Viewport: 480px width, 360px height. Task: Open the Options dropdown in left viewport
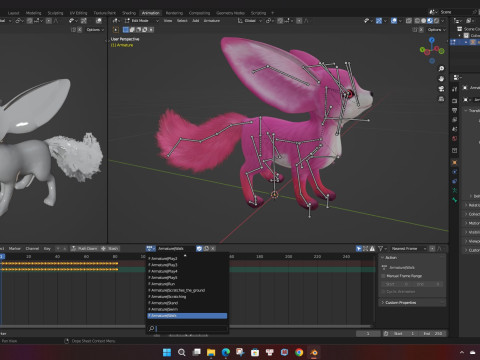pyautogui.click(x=95, y=30)
